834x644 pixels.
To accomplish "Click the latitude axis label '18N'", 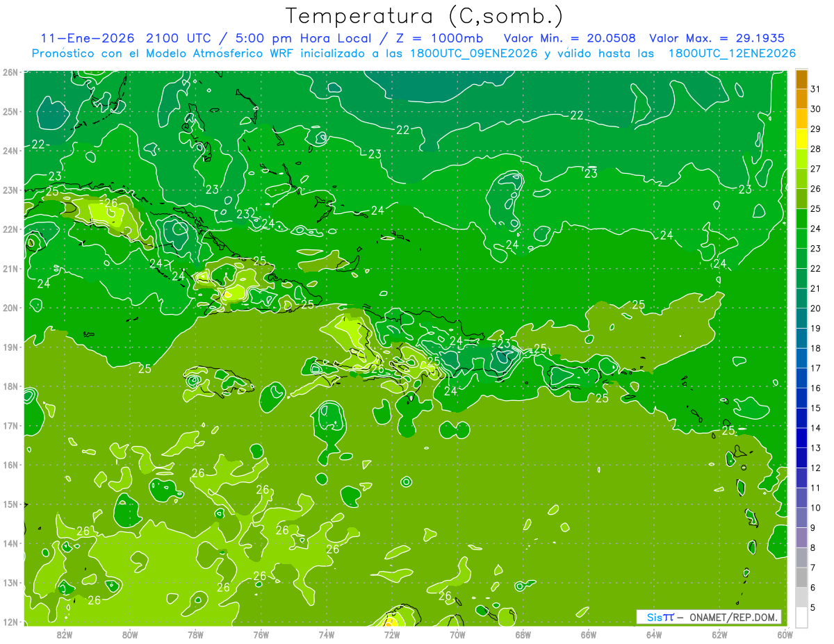I will [10, 386].
